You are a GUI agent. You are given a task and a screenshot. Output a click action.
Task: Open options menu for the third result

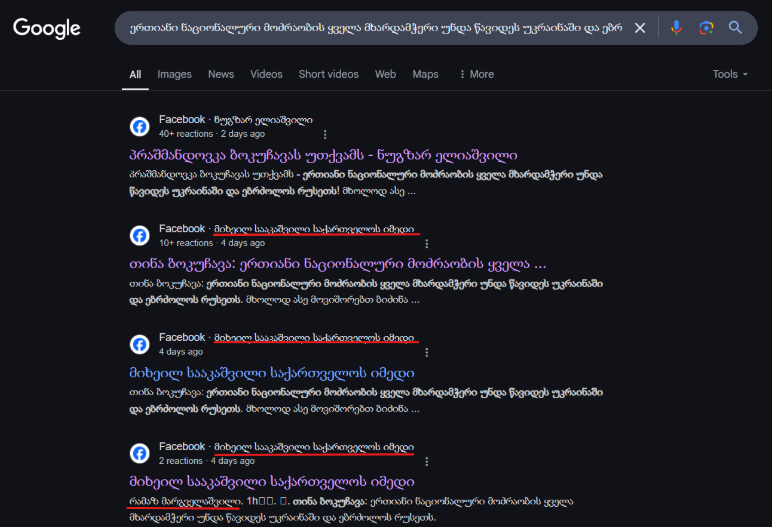pos(427,352)
